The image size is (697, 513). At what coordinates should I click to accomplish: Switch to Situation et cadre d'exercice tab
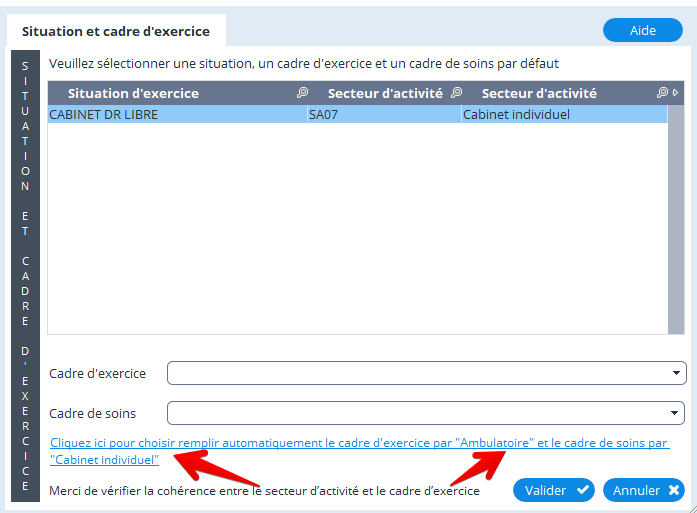point(116,31)
